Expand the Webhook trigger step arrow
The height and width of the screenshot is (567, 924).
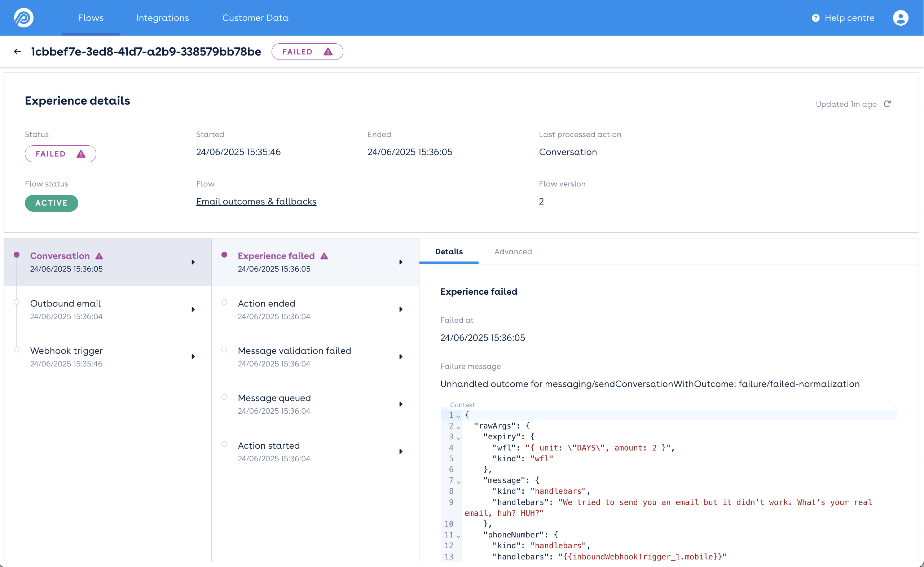[193, 357]
